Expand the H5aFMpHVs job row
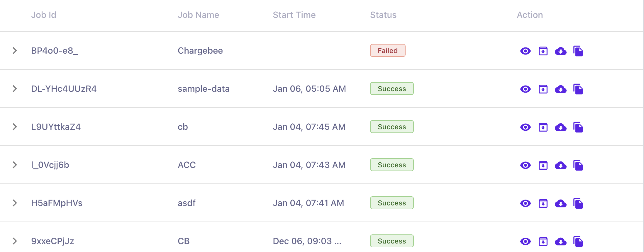 [x=15, y=203]
